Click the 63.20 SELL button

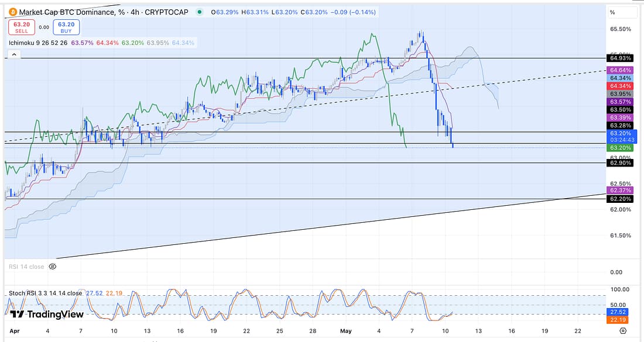click(20, 27)
